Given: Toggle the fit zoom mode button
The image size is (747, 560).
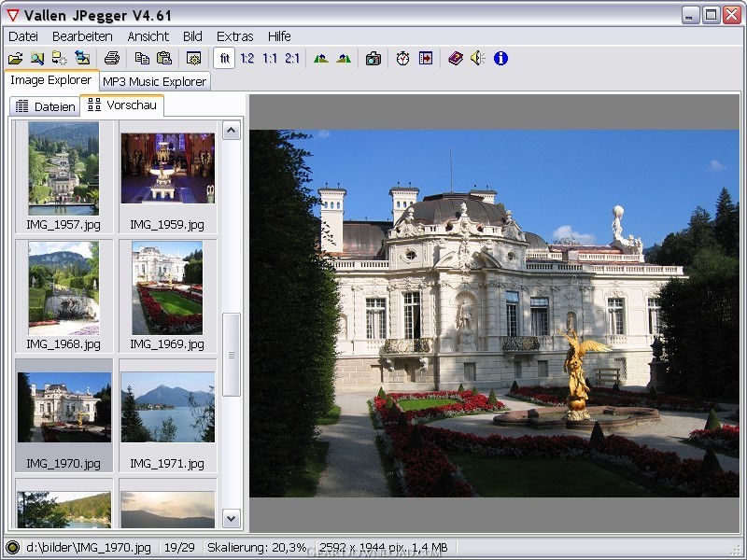Looking at the screenshot, I should pos(224,58).
